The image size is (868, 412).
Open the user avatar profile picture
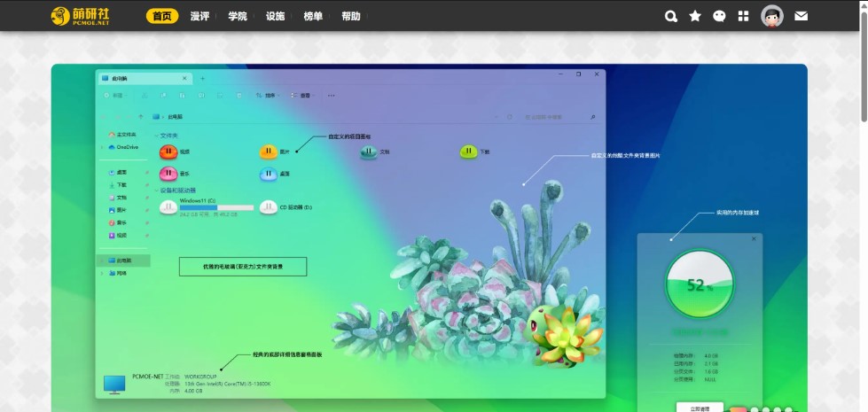click(772, 16)
